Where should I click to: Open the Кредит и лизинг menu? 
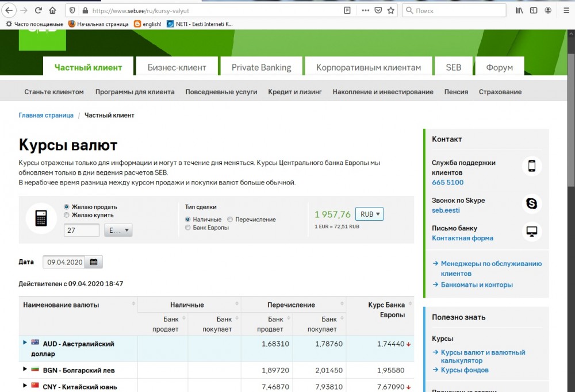tap(294, 92)
